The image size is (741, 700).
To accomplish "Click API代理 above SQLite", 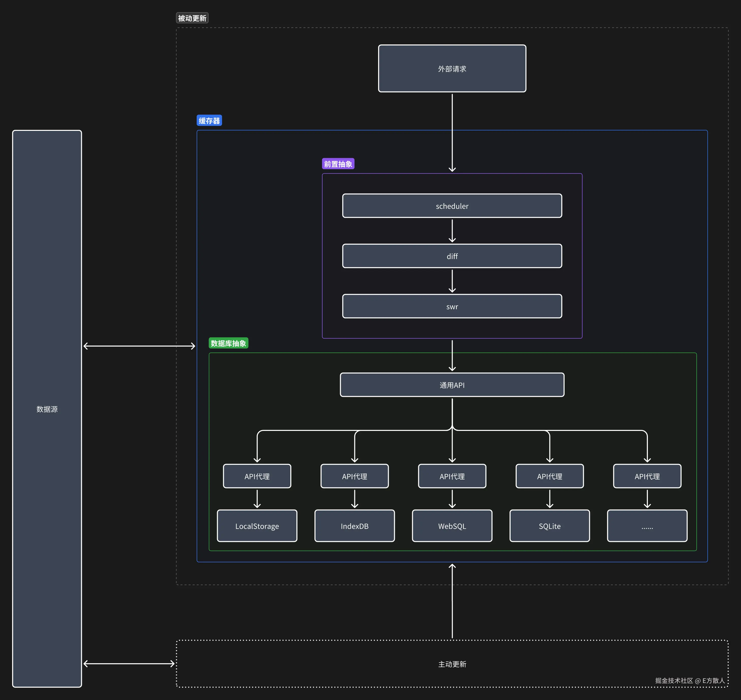I will click(x=549, y=477).
